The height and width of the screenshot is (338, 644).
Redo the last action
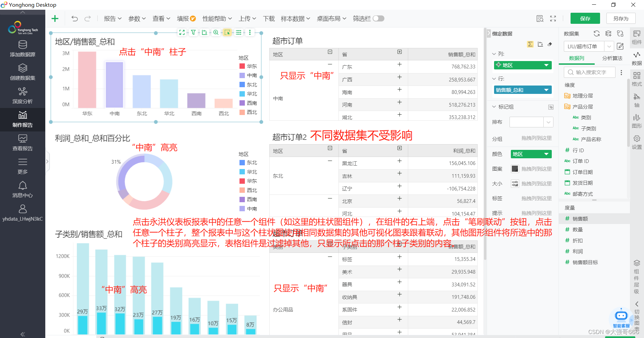(x=88, y=18)
